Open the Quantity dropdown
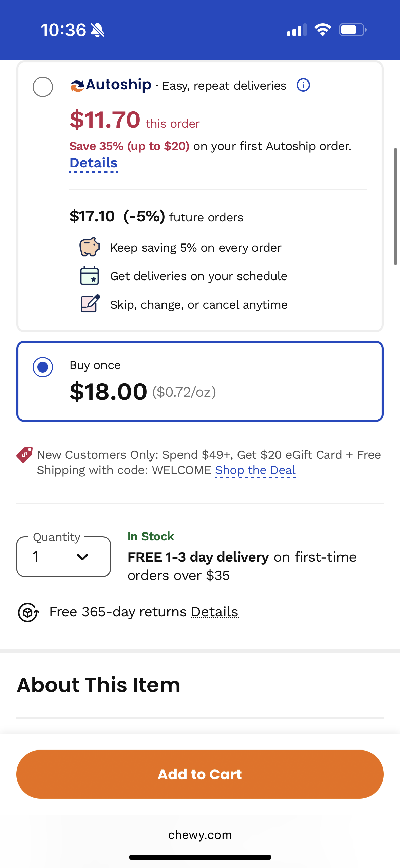 pyautogui.click(x=63, y=557)
